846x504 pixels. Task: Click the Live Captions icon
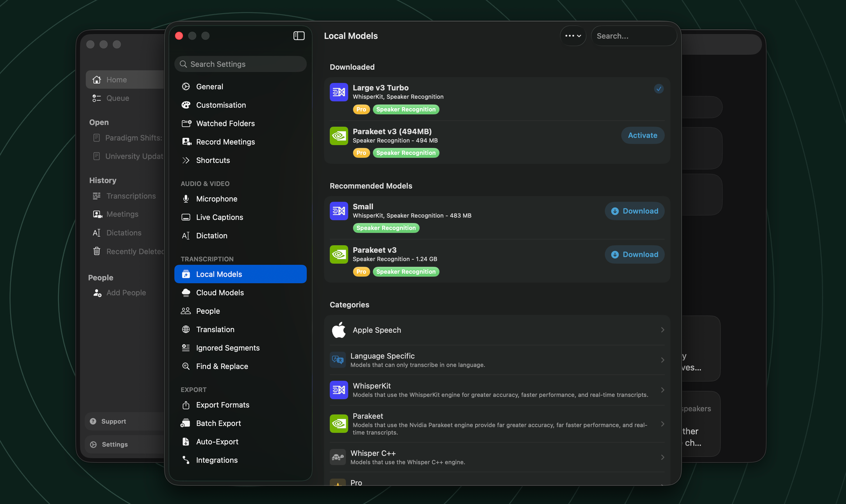coord(186,217)
